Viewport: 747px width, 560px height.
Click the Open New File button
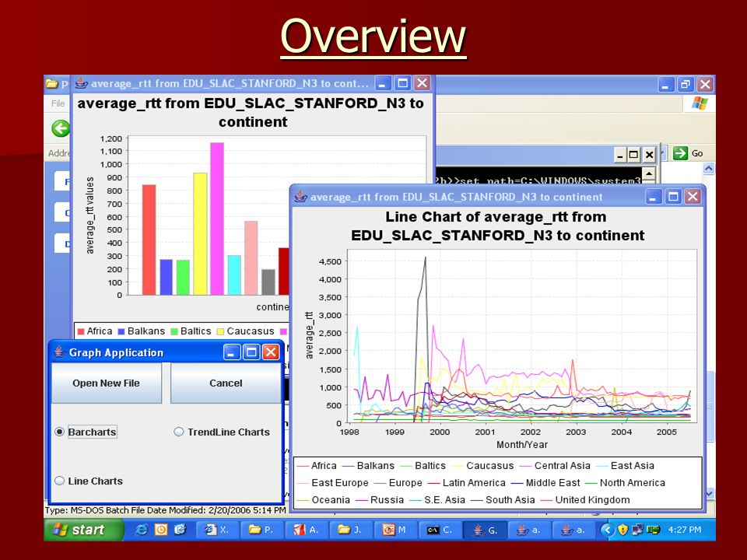[107, 383]
